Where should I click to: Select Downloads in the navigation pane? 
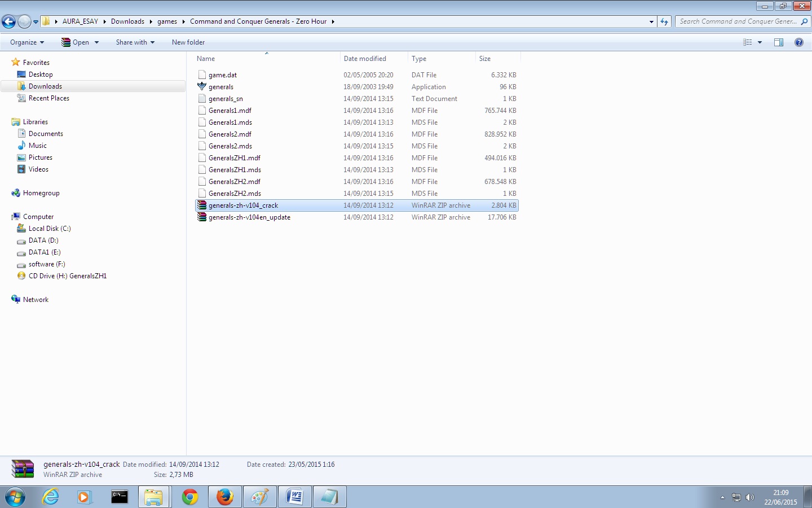[x=45, y=86]
